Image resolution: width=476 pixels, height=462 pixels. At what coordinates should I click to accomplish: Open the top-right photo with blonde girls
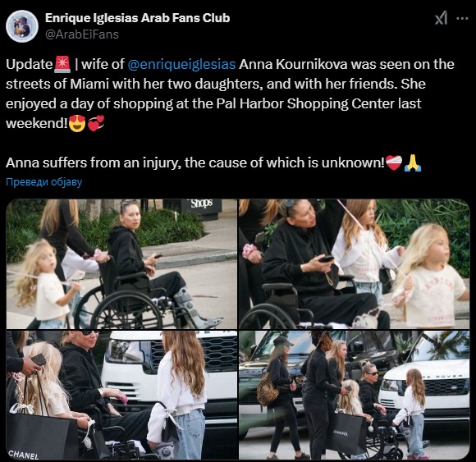(x=355, y=263)
